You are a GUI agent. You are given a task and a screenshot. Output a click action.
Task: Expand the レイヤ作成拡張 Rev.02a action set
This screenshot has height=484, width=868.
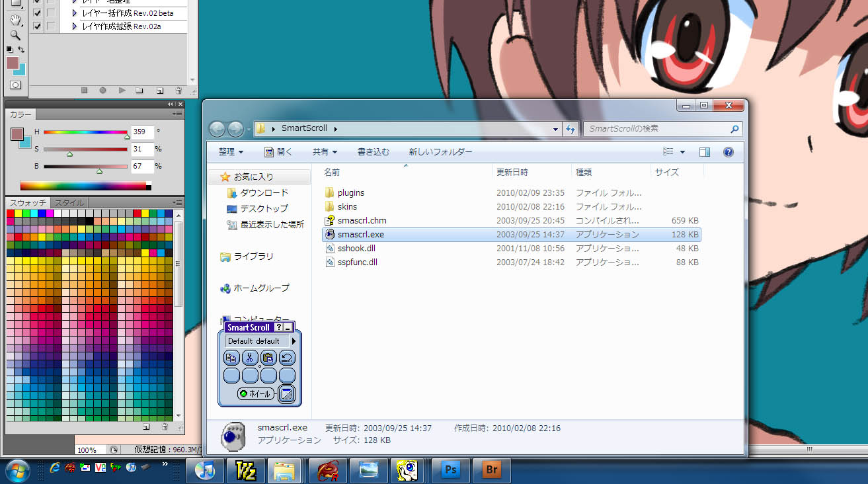coord(75,26)
